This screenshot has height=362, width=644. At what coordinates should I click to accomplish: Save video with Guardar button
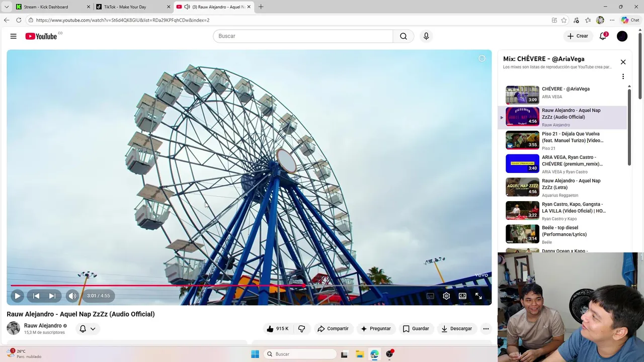[x=416, y=329]
